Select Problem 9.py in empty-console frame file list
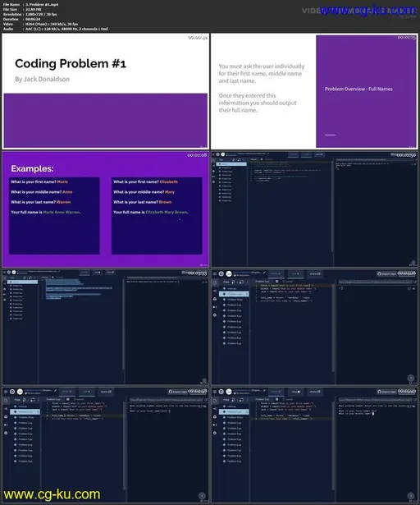 [234, 343]
